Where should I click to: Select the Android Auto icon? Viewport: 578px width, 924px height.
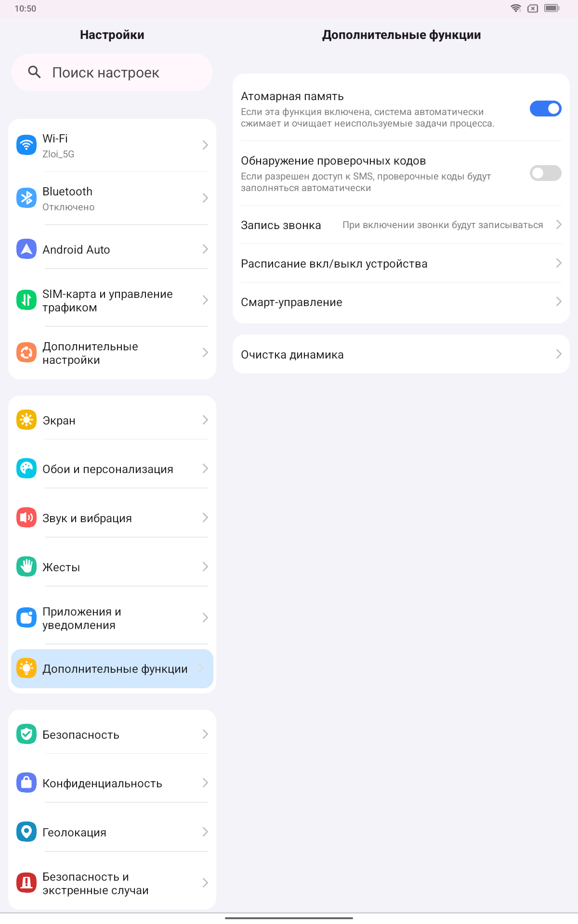[x=26, y=249]
